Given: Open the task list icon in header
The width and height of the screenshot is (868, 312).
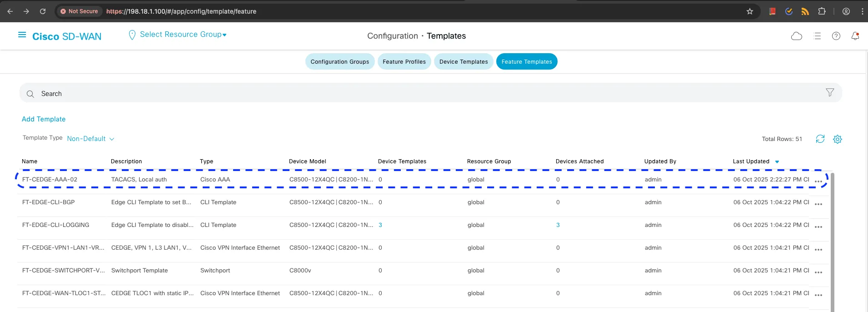Looking at the screenshot, I should click(817, 36).
